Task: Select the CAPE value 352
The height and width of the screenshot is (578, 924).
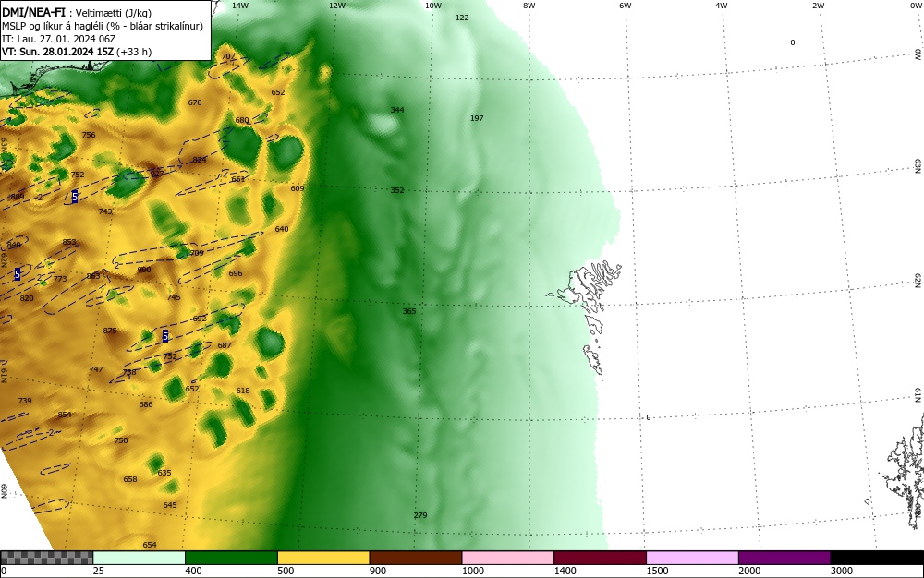Action: tap(397, 190)
